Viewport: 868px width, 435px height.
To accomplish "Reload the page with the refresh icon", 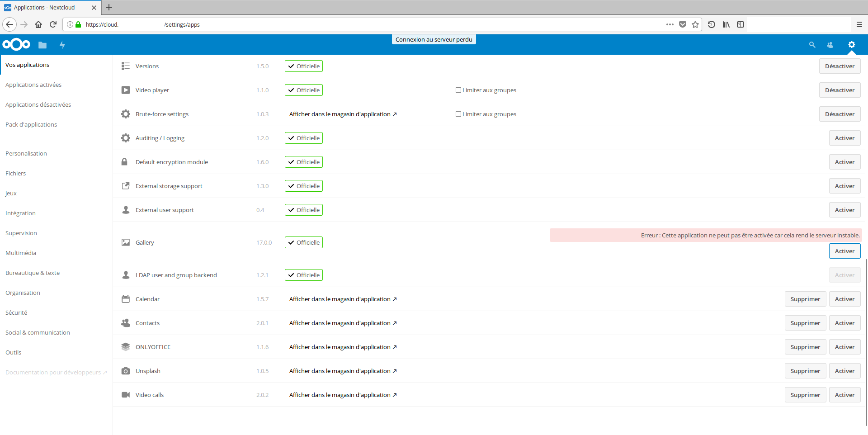I will 53,24.
